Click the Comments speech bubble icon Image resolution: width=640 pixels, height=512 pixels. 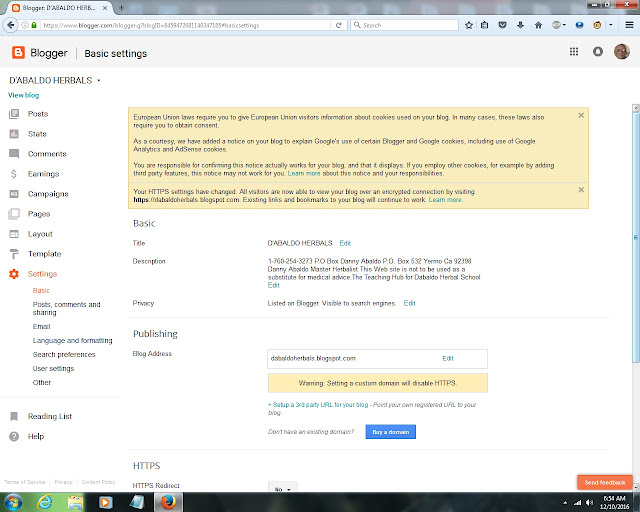14,154
